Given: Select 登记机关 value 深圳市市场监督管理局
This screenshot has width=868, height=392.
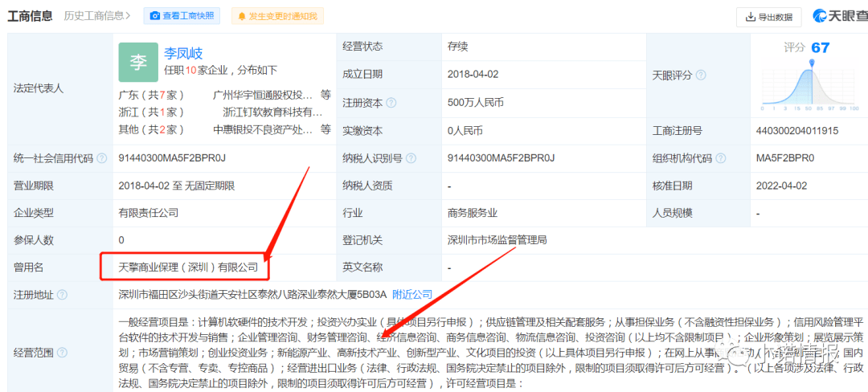Looking at the screenshot, I should 497,240.
